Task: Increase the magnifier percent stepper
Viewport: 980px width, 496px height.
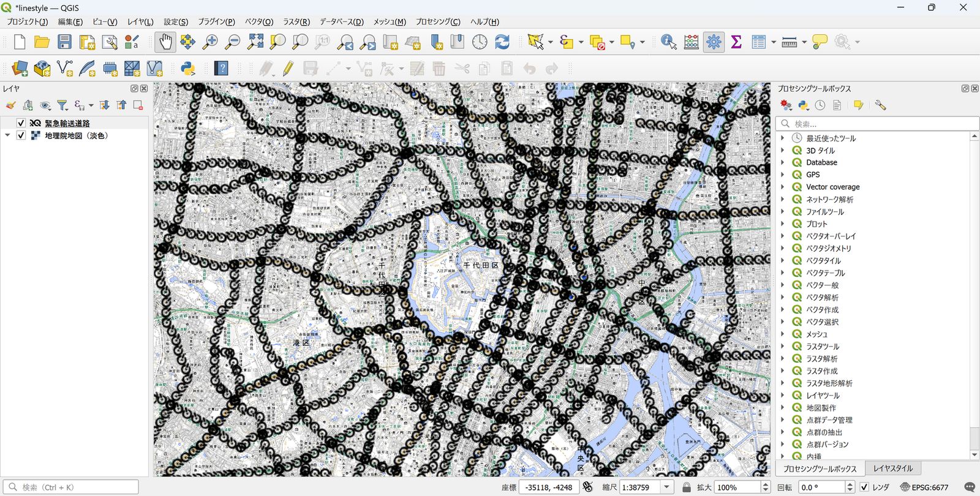Action: 765,484
